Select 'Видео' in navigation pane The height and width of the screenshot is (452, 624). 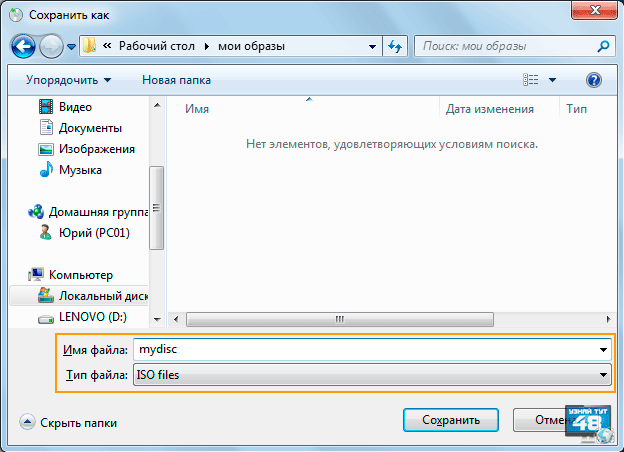pyautogui.click(x=75, y=107)
